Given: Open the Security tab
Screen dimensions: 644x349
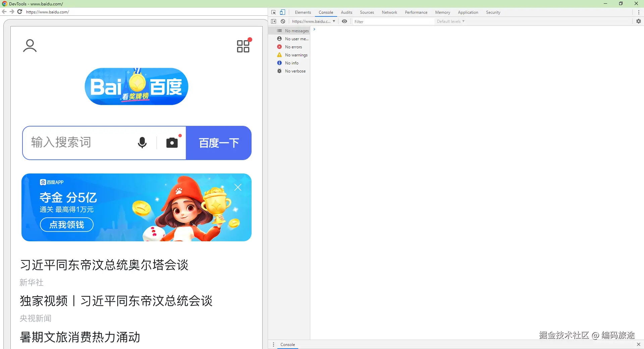Looking at the screenshot, I should pyautogui.click(x=493, y=12).
